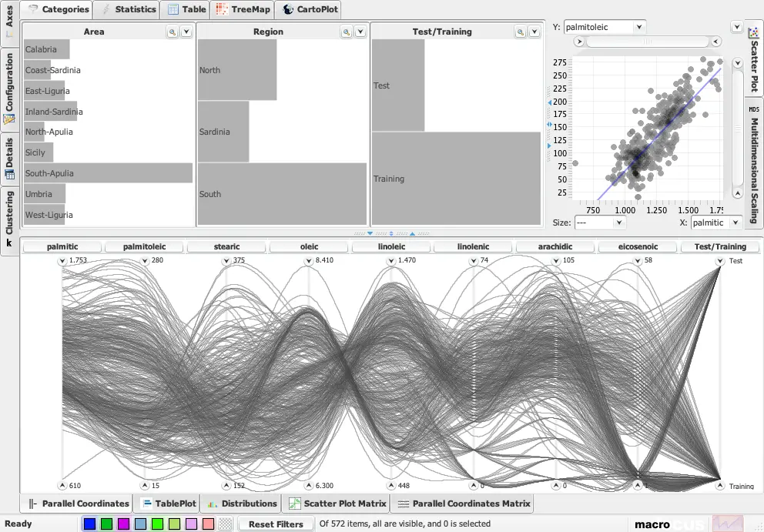Image resolution: width=764 pixels, height=532 pixels.
Task: Click the magnifier icon in Test/Training header
Action: 521,32
